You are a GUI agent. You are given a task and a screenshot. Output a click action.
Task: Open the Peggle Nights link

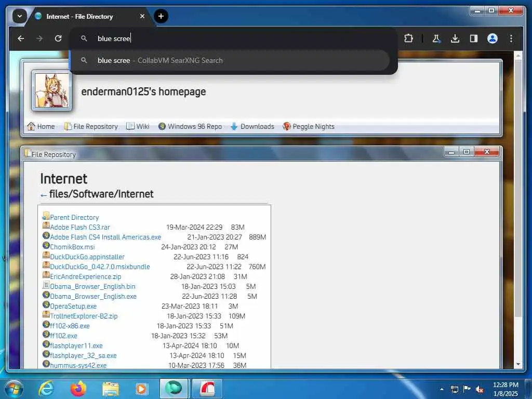[309, 127]
